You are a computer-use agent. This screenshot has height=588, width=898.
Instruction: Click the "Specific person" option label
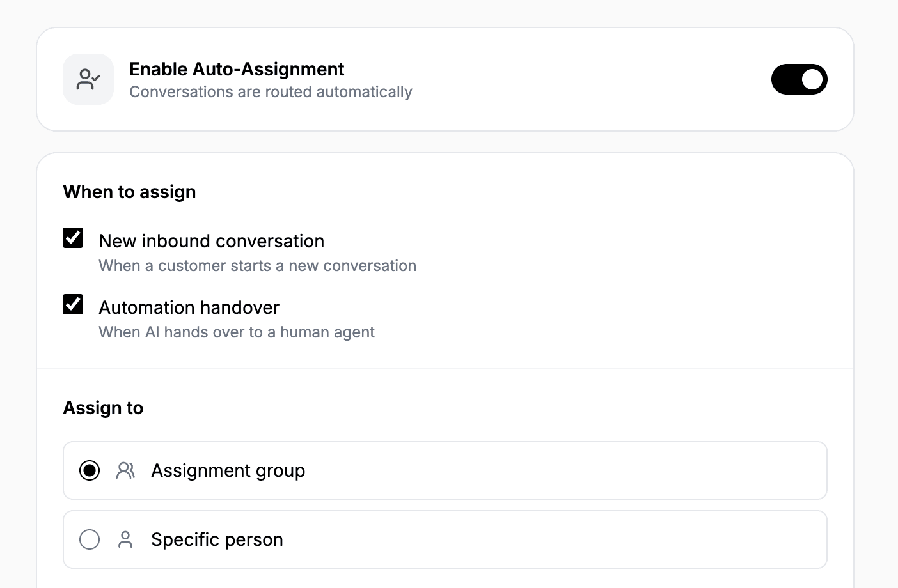[x=217, y=539]
